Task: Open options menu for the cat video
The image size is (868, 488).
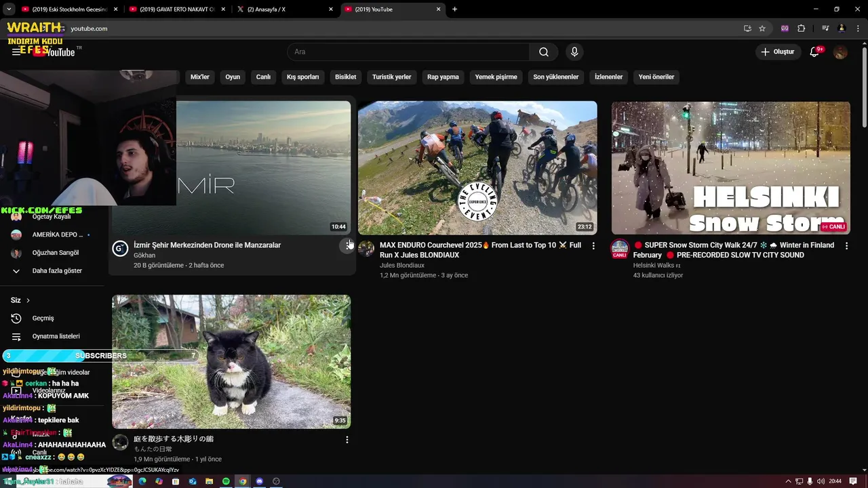Action: 347,440
